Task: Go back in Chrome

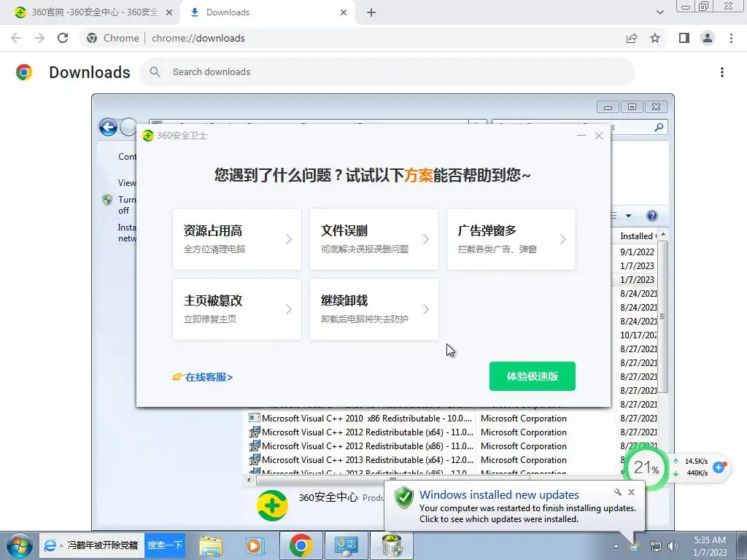Action: [16, 38]
